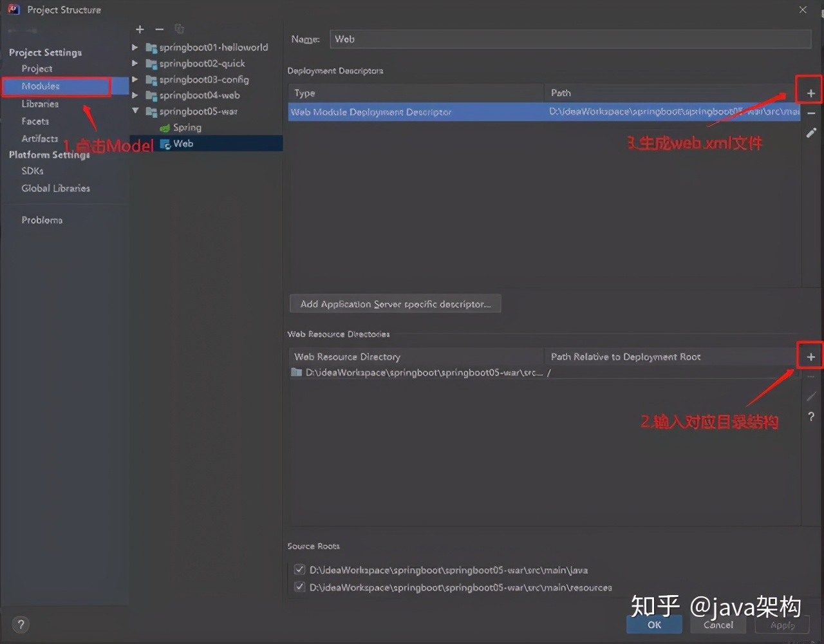
Task: Copy the selected module using the copy icon
Action: click(x=180, y=30)
